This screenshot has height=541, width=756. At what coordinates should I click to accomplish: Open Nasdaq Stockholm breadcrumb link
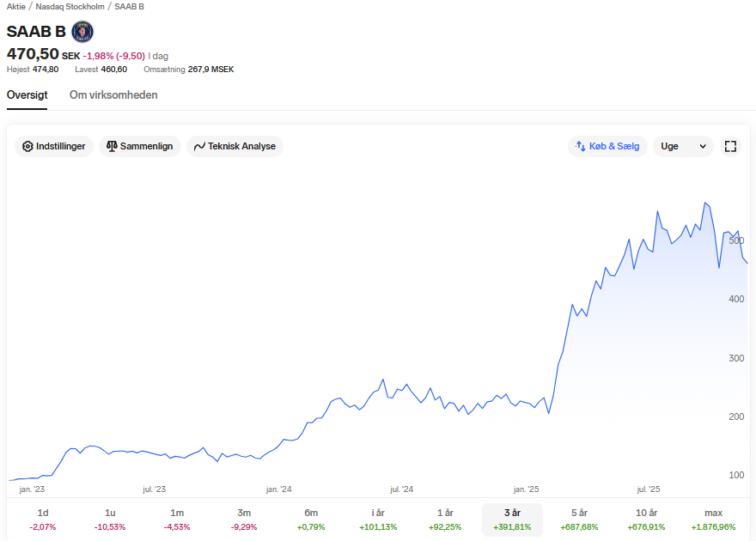click(x=70, y=7)
